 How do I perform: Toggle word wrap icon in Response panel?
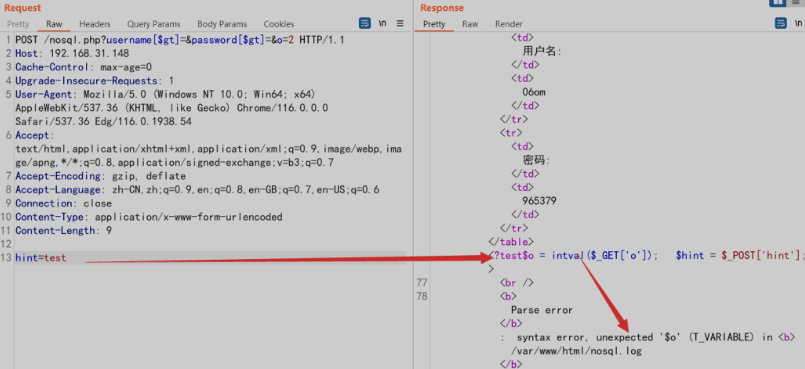coord(780,23)
